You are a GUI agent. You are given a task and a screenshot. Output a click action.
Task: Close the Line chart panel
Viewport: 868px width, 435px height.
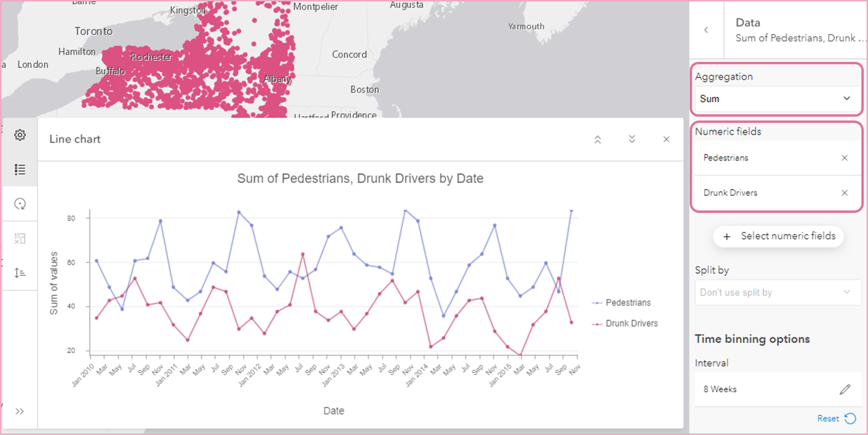[666, 139]
